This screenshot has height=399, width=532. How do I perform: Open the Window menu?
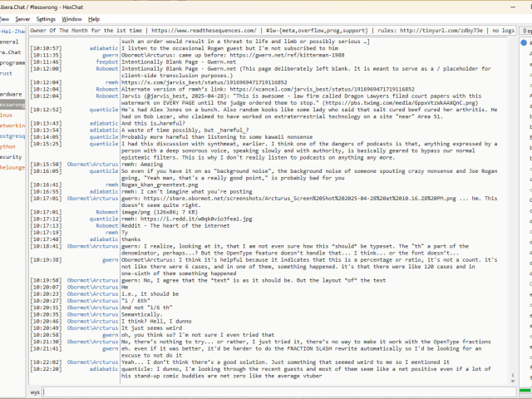[72, 18]
